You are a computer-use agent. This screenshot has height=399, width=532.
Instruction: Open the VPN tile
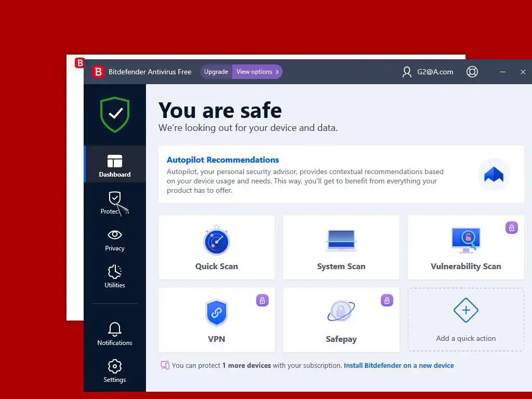[217, 320]
